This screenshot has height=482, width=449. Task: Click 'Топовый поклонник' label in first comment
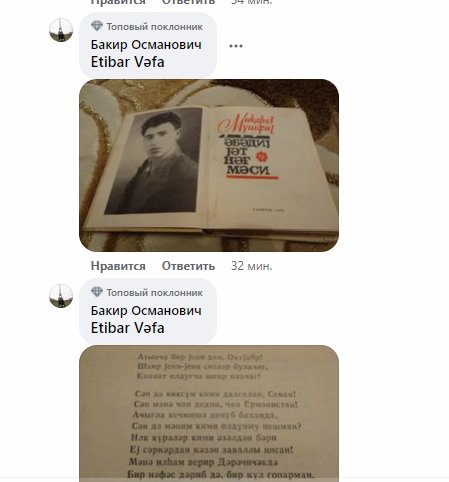tap(154, 27)
